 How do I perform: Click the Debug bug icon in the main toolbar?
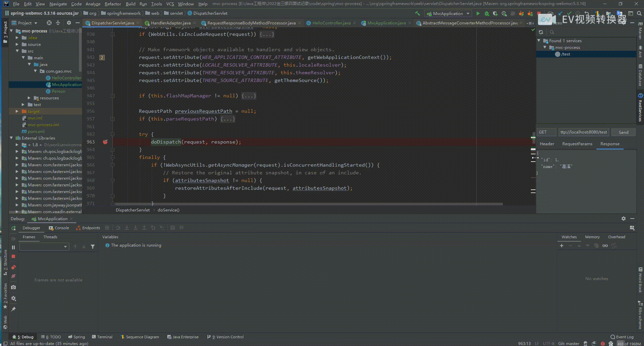pyautogui.click(x=487, y=13)
